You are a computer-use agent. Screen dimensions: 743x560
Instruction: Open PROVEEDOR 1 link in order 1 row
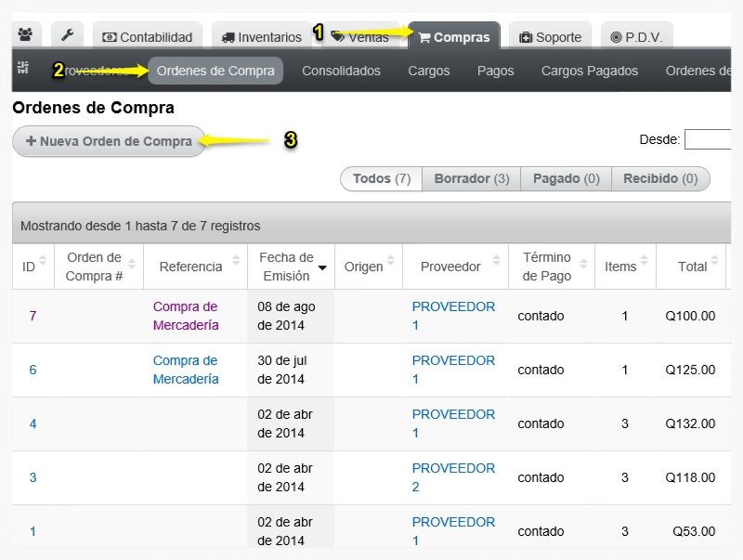[453, 531]
